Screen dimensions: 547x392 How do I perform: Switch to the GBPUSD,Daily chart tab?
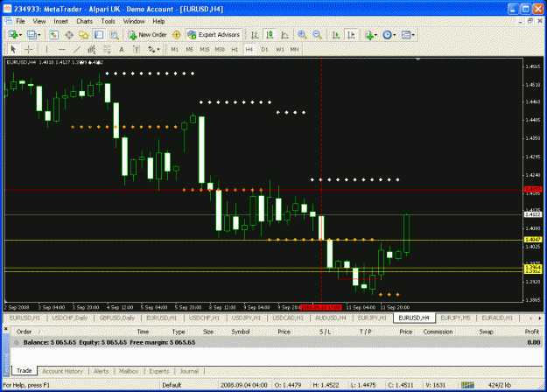tap(117, 318)
